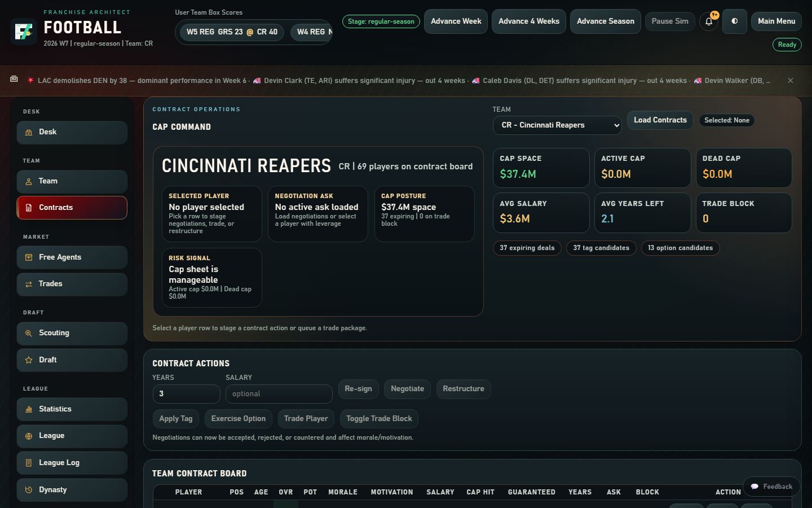
Task: Click the Restructure button
Action: tap(464, 389)
